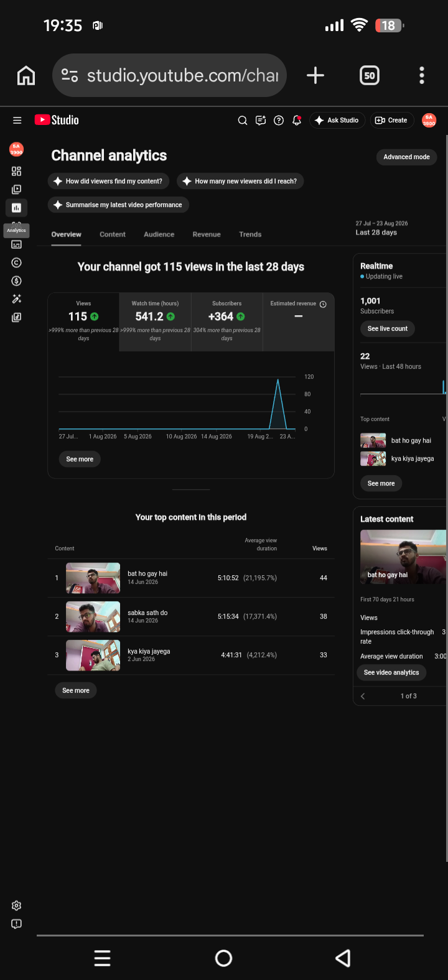Open the channel avatar in left sidebar
This screenshot has width=448, height=980.
[x=16, y=149]
